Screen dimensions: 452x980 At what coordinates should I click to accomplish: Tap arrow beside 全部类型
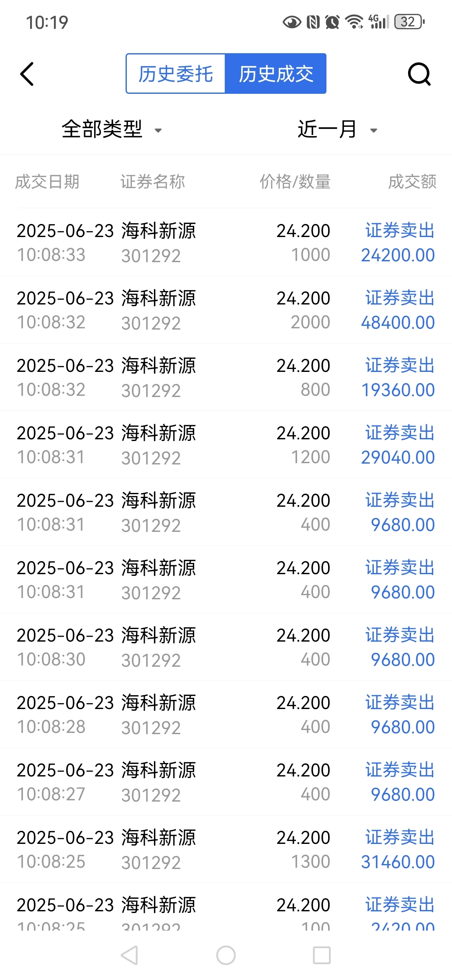tap(158, 131)
